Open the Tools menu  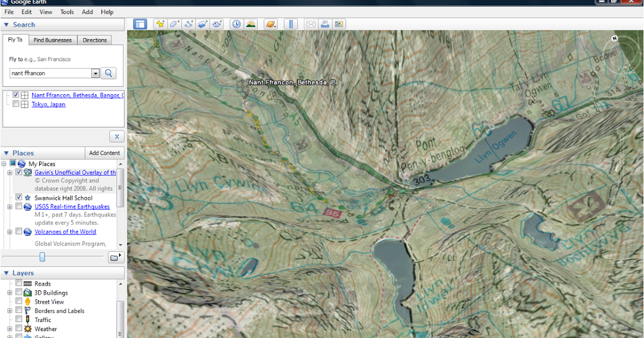click(x=67, y=12)
